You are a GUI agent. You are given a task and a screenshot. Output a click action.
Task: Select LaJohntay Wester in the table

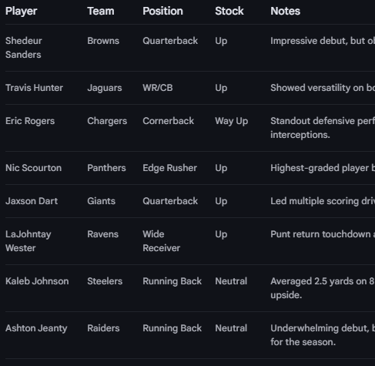coord(28,241)
